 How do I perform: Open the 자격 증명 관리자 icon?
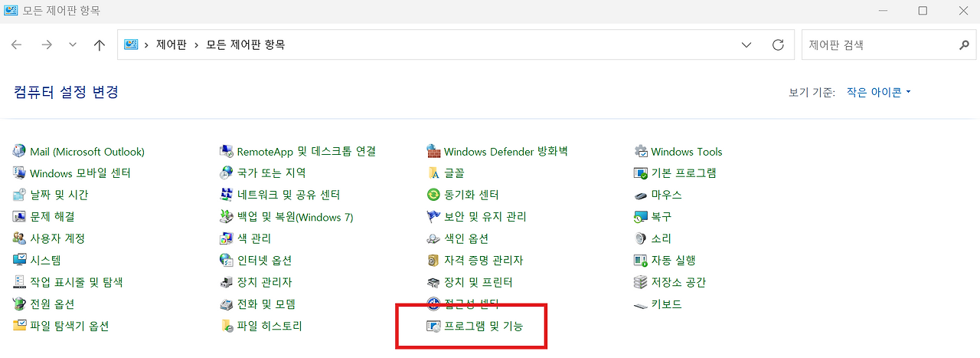click(x=433, y=261)
